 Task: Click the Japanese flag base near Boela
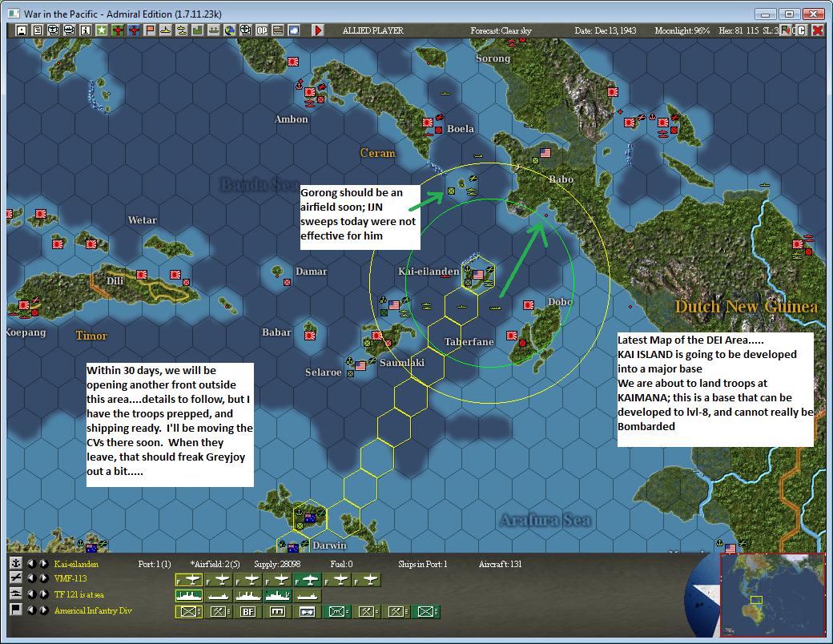(x=428, y=123)
